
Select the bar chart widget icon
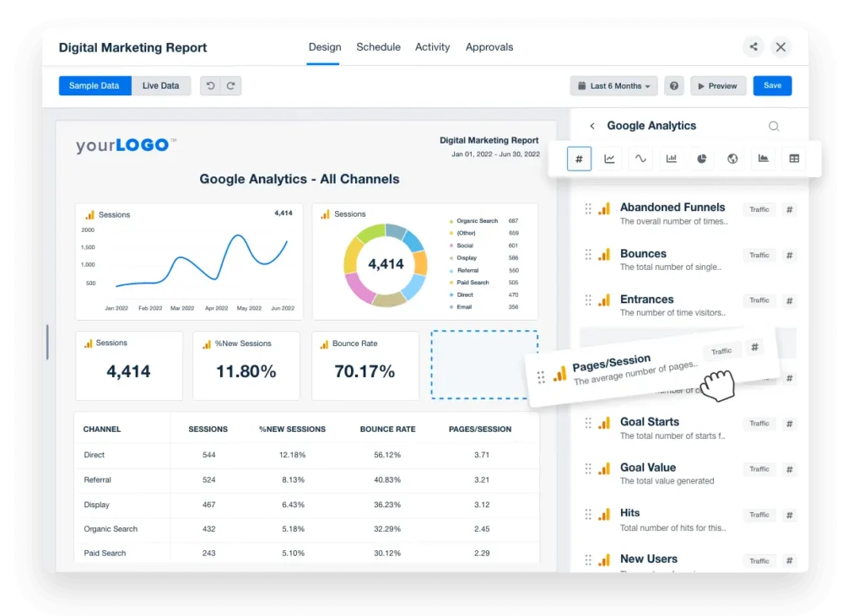click(672, 159)
